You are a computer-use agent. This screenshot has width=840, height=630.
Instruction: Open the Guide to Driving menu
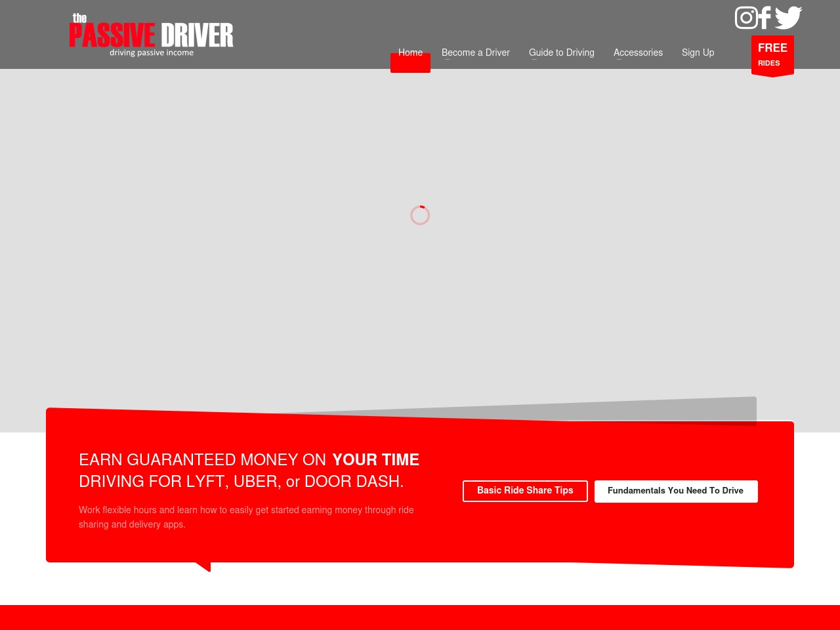click(x=562, y=52)
